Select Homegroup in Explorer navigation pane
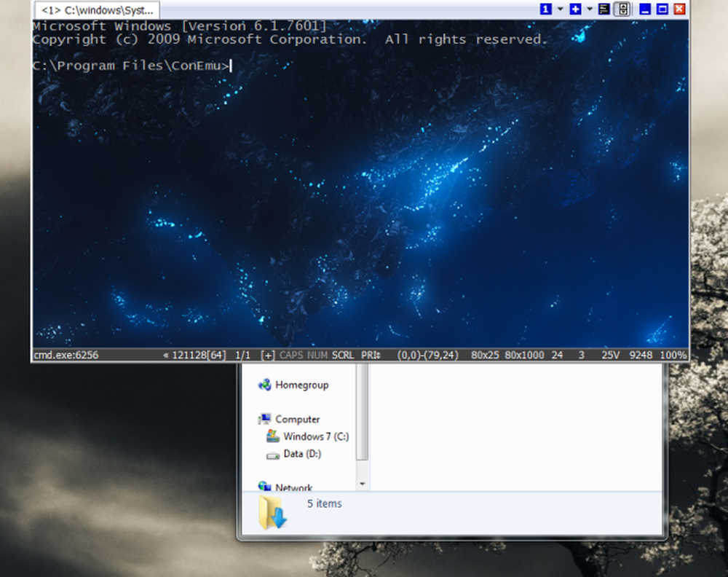 click(302, 385)
